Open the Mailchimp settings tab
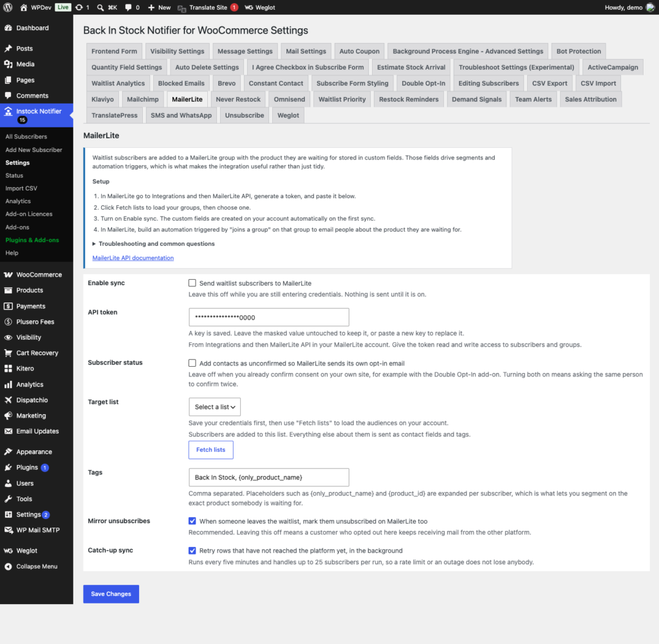The image size is (659, 644). point(143,99)
